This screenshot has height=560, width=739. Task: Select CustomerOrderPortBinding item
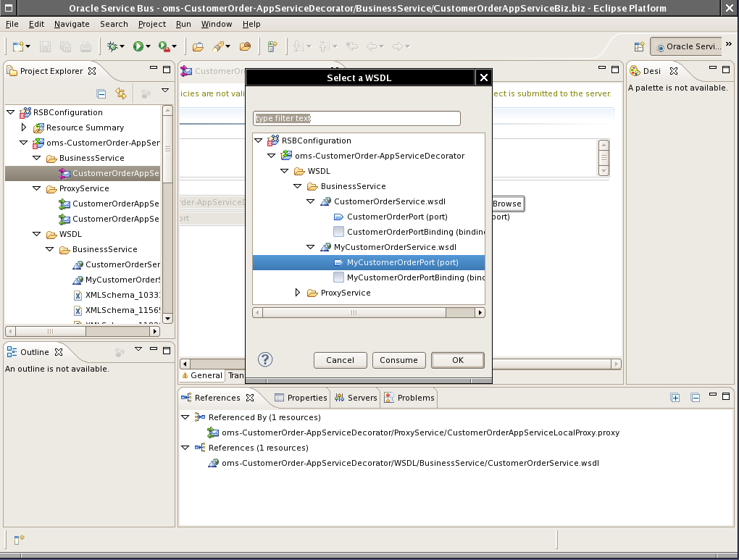point(409,231)
